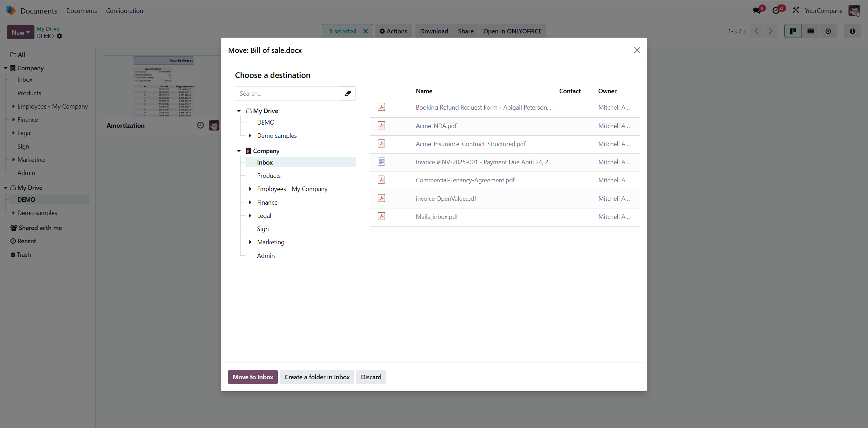The image size is (868, 428).
Task: Open the Actions menu
Action: pyautogui.click(x=393, y=31)
